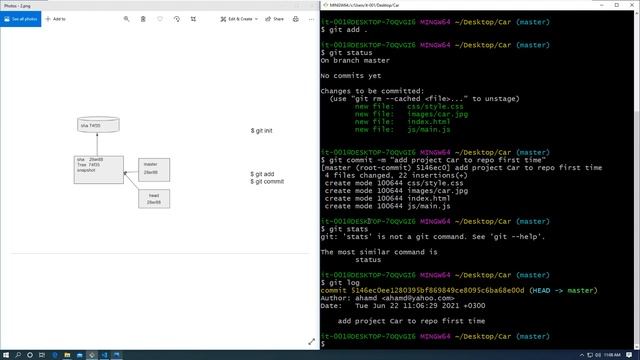Click the 'git log' command line

(x=340, y=282)
